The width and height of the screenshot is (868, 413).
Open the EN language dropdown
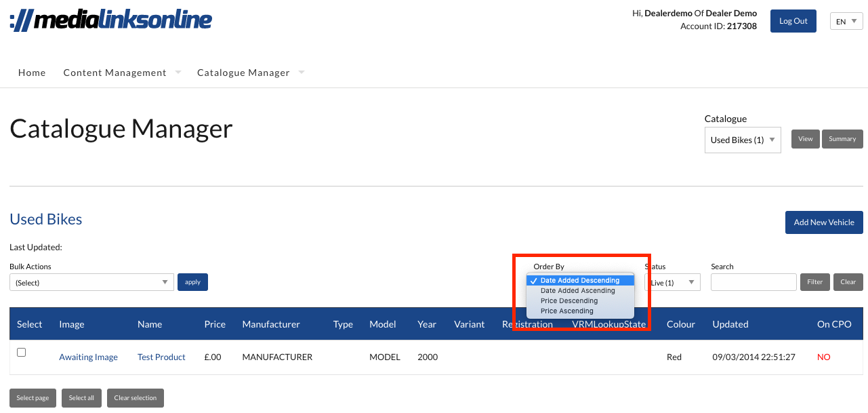[846, 22]
